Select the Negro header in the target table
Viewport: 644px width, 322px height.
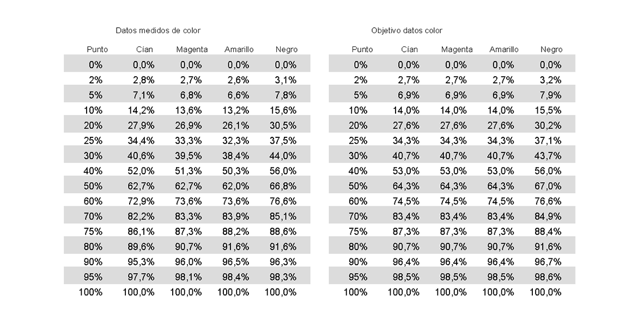(x=551, y=49)
